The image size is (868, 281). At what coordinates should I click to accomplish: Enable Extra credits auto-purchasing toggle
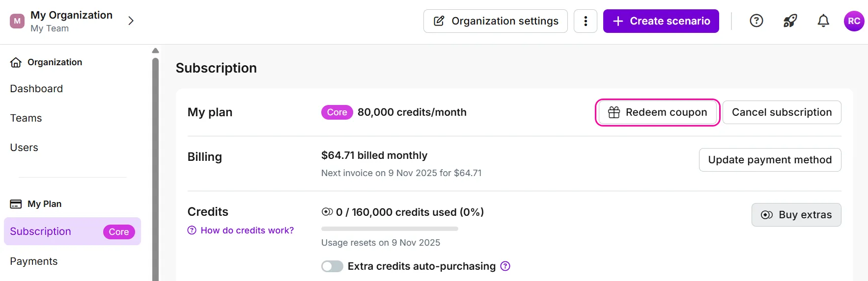[x=332, y=266]
